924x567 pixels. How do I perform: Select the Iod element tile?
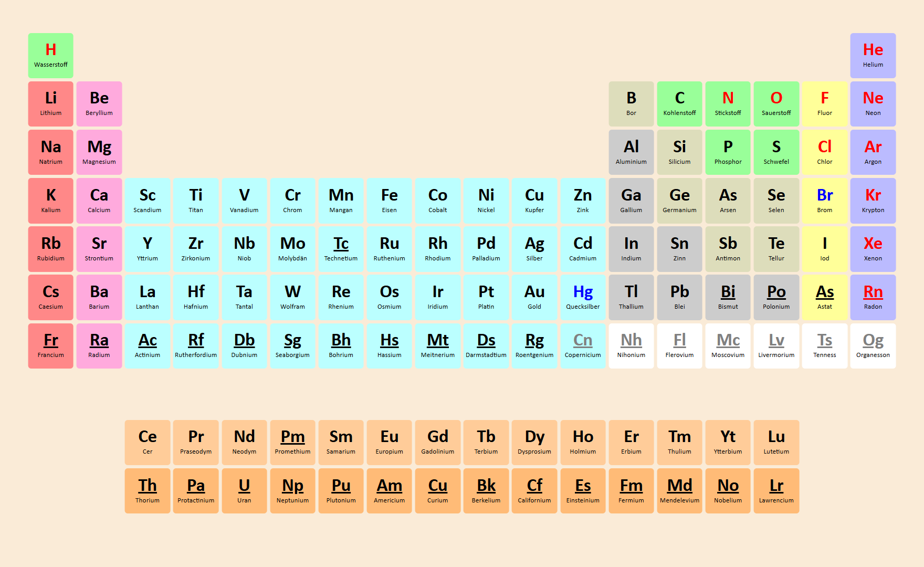point(825,249)
